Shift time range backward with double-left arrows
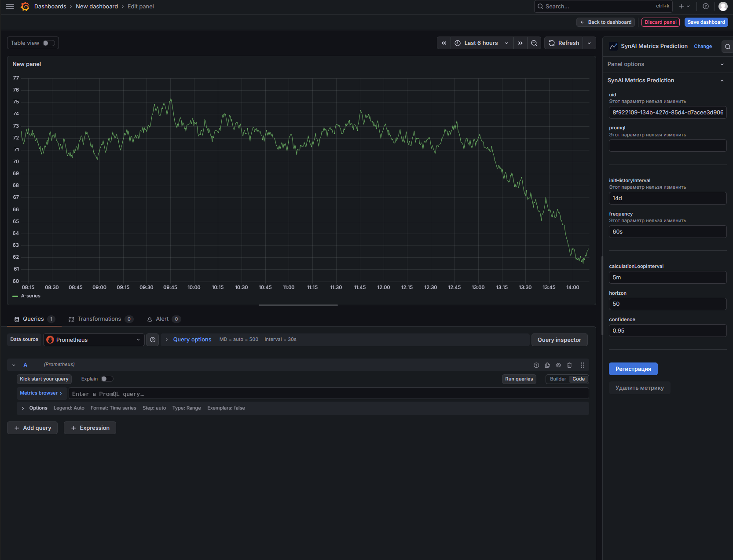 (444, 43)
